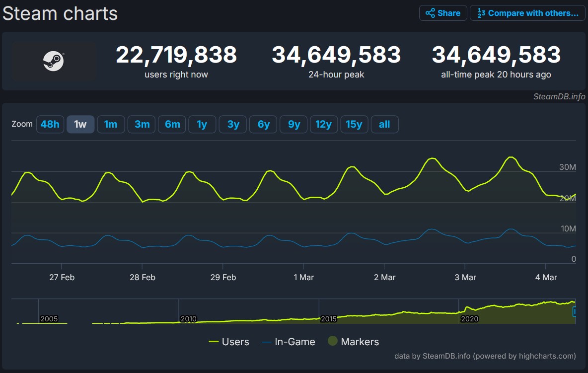The image size is (588, 373).
Task: Select the 1w zoom range
Action: (x=80, y=124)
